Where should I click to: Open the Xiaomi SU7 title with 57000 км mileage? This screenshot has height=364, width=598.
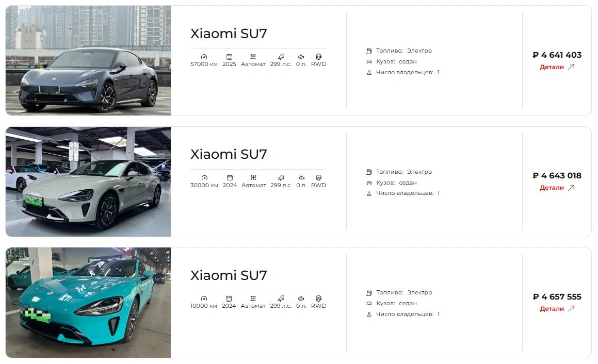pos(229,34)
